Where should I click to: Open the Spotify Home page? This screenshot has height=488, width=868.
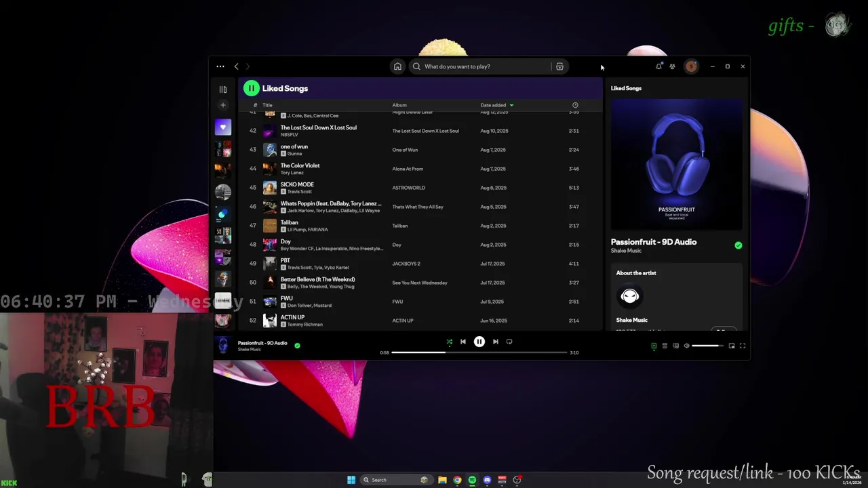397,66
